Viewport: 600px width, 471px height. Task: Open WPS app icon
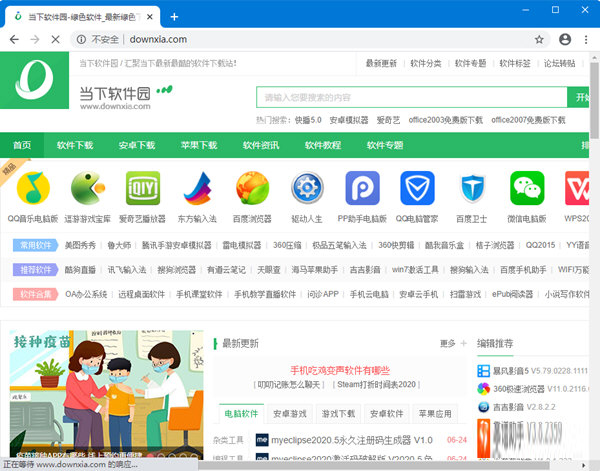pyautogui.click(x=577, y=188)
